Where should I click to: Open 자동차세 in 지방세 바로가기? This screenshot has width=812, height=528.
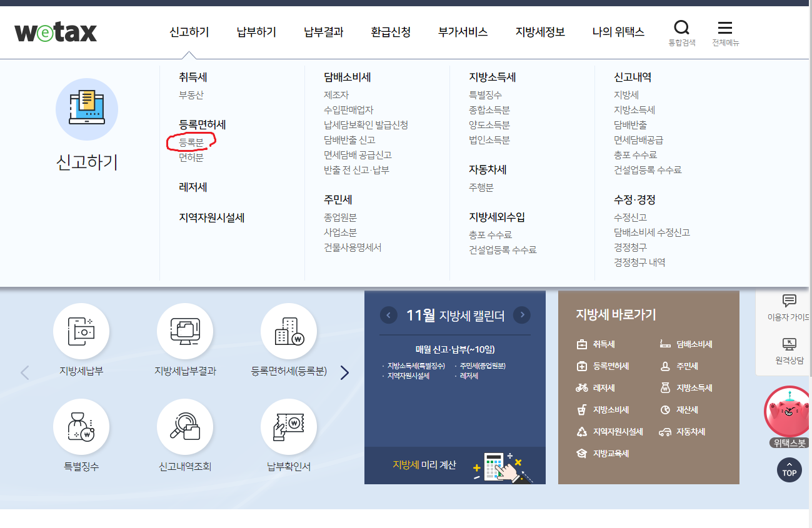(x=683, y=432)
